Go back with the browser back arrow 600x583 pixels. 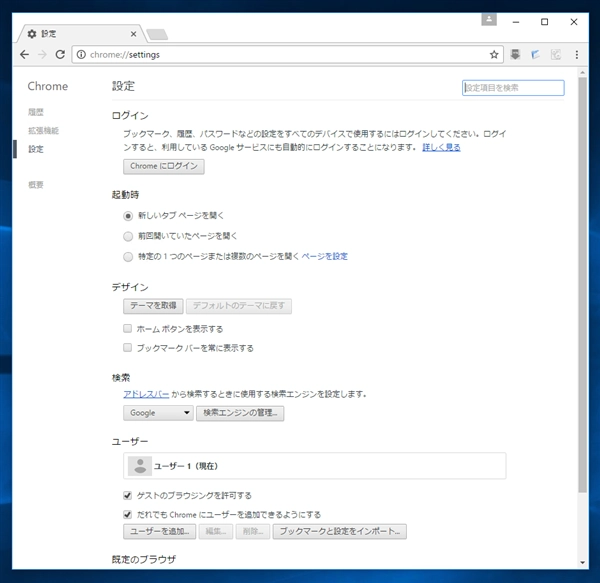coord(24,55)
